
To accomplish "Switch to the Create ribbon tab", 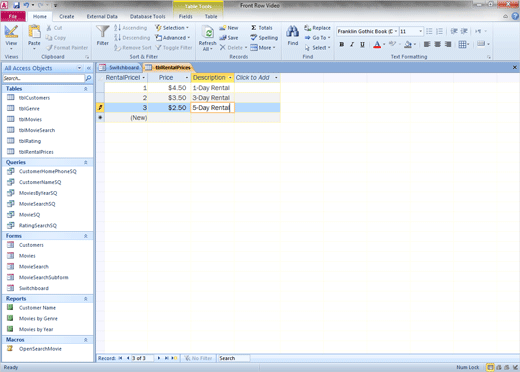I will coord(67,16).
